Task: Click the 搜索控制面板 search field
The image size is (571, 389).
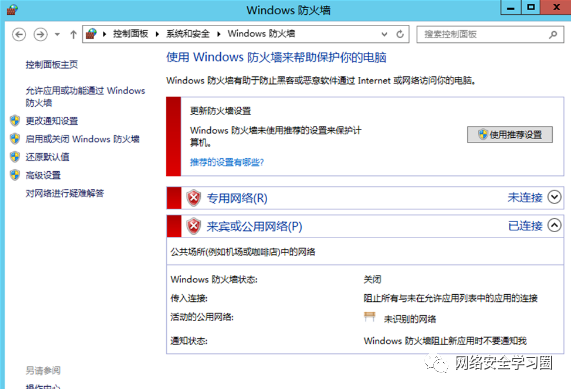Action: click(x=491, y=34)
